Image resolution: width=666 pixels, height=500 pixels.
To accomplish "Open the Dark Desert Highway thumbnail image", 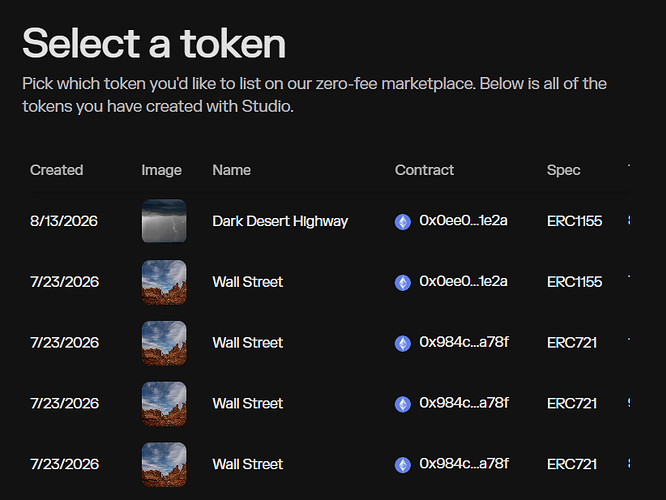I will [x=164, y=221].
